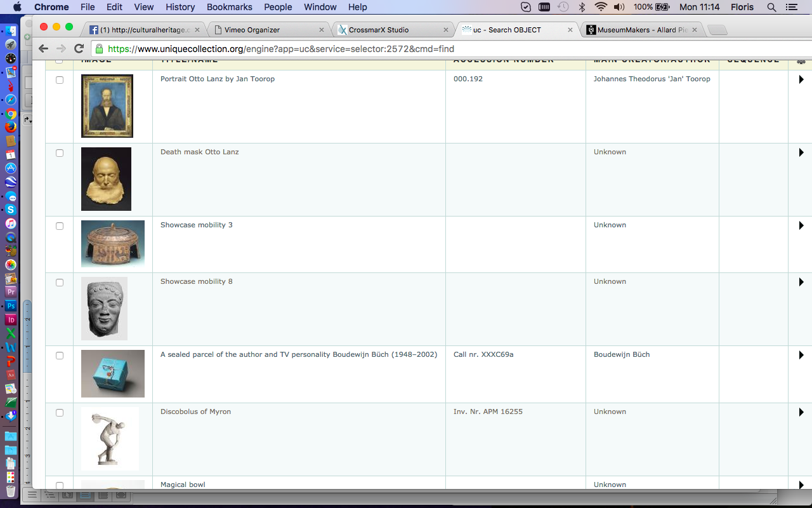Image resolution: width=812 pixels, height=508 pixels.
Task: Launch Skype from the Dock
Action: pyautogui.click(x=11, y=210)
